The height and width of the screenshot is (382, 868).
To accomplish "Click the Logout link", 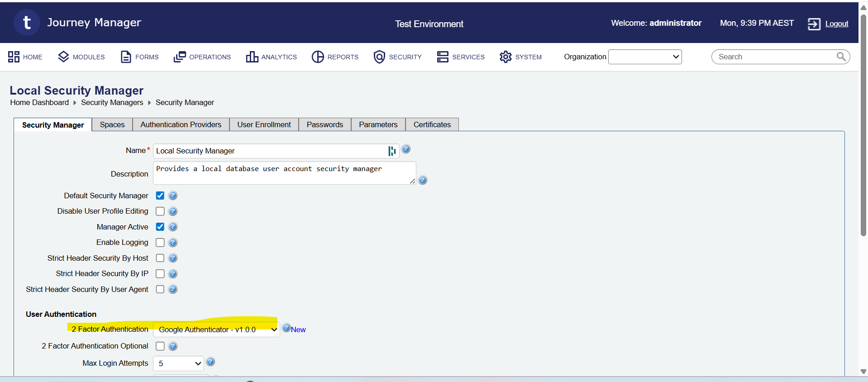I will pos(836,24).
